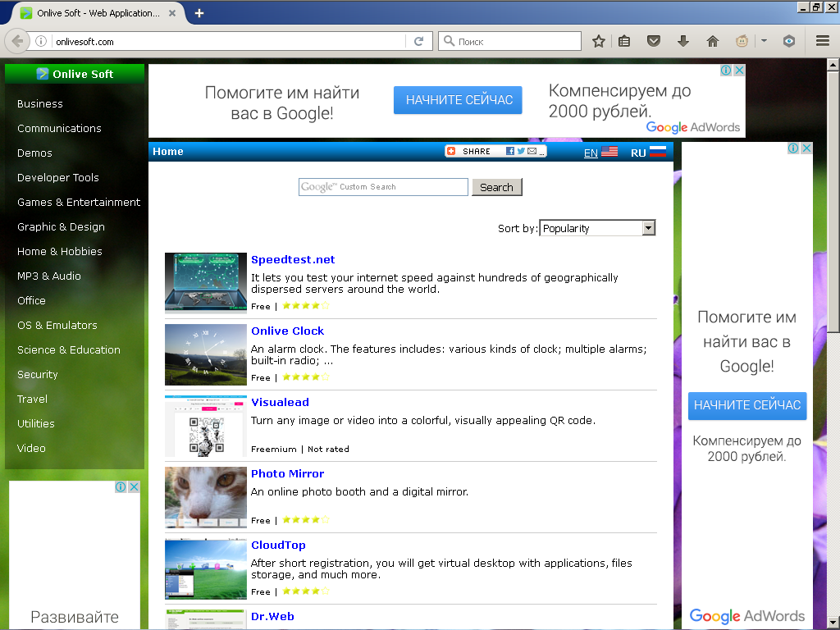Save page to Pocket
Image resolution: width=840 pixels, height=630 pixels.
[x=654, y=41]
